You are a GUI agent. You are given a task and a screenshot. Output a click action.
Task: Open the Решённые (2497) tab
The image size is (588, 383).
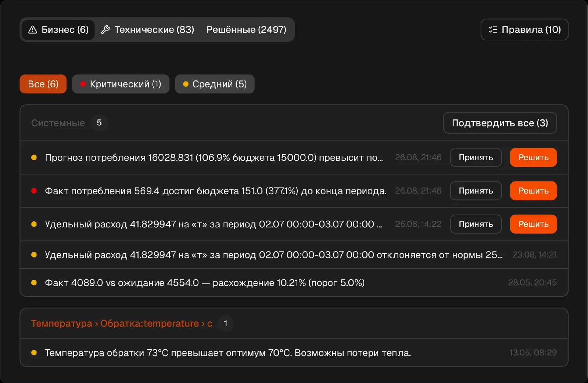tap(246, 30)
